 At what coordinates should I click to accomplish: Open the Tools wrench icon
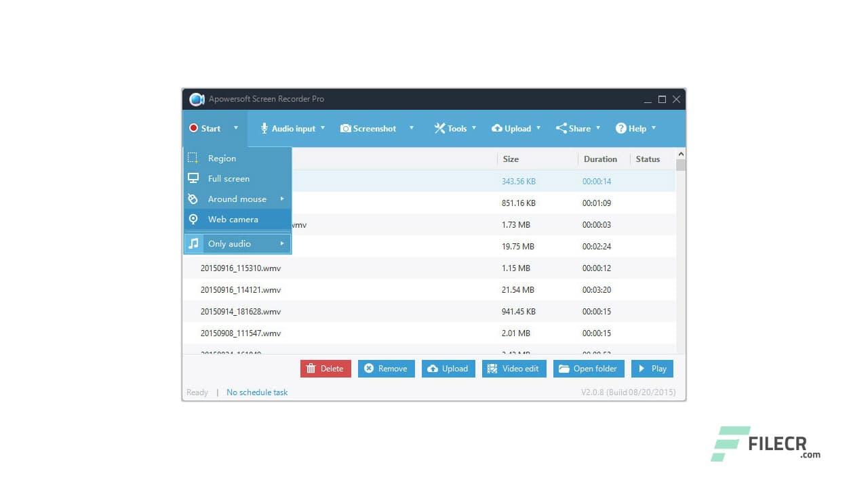point(439,128)
